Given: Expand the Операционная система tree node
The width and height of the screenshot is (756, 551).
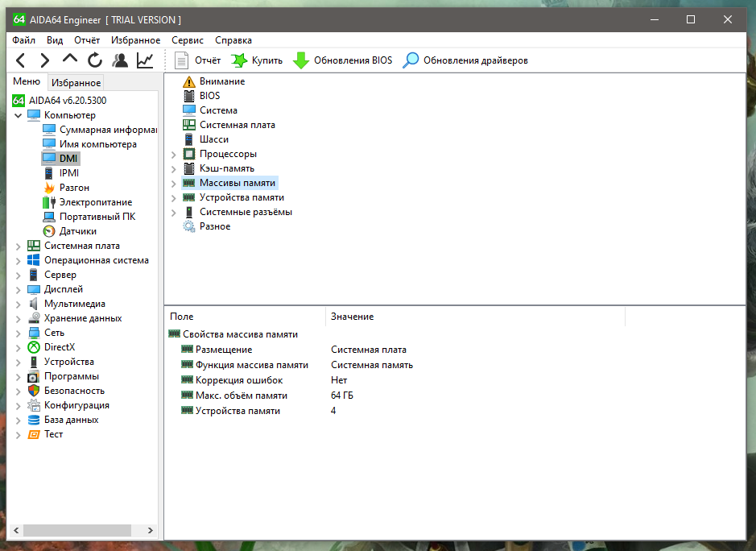Looking at the screenshot, I should [x=19, y=260].
